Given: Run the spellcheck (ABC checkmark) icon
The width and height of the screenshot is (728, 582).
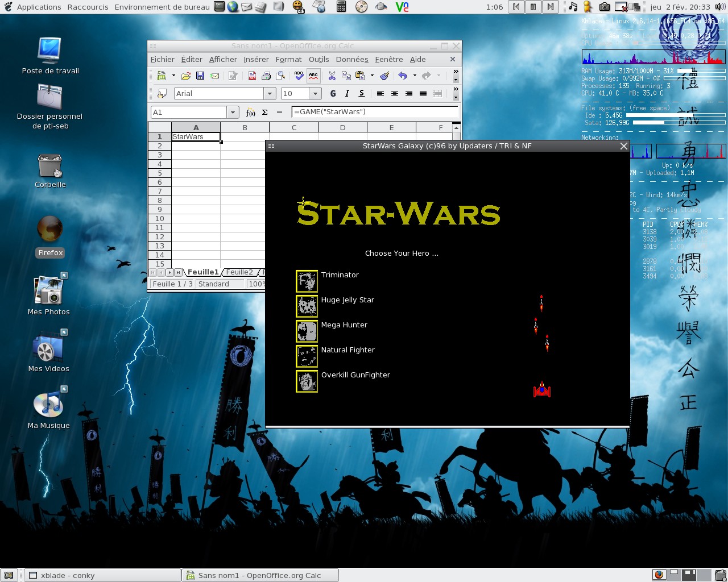Looking at the screenshot, I should (299, 76).
